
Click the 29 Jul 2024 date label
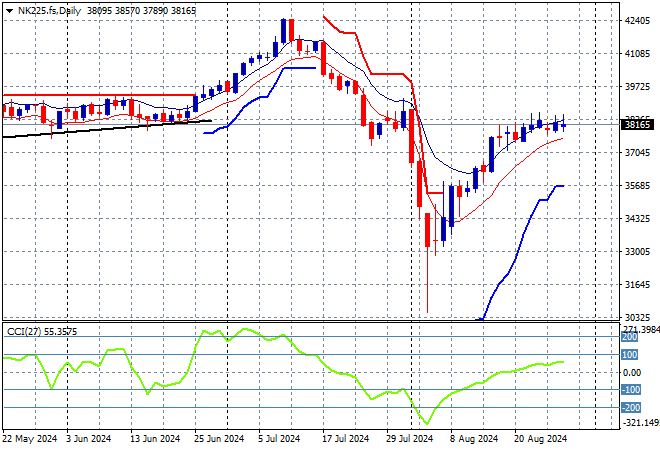[x=407, y=438]
